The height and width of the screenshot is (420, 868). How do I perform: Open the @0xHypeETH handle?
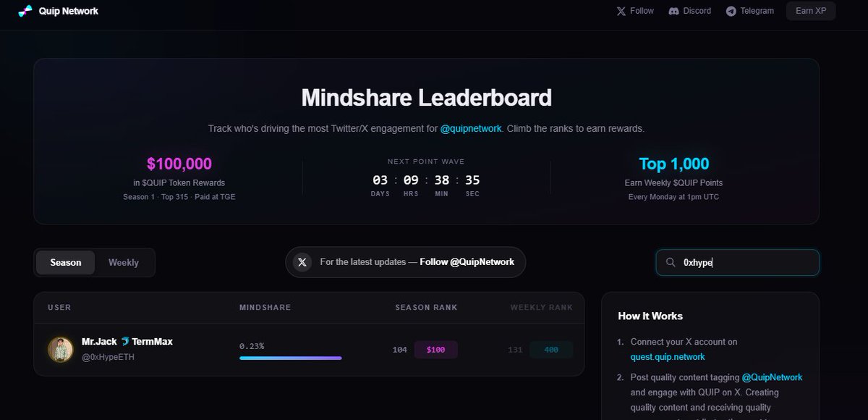(108, 357)
